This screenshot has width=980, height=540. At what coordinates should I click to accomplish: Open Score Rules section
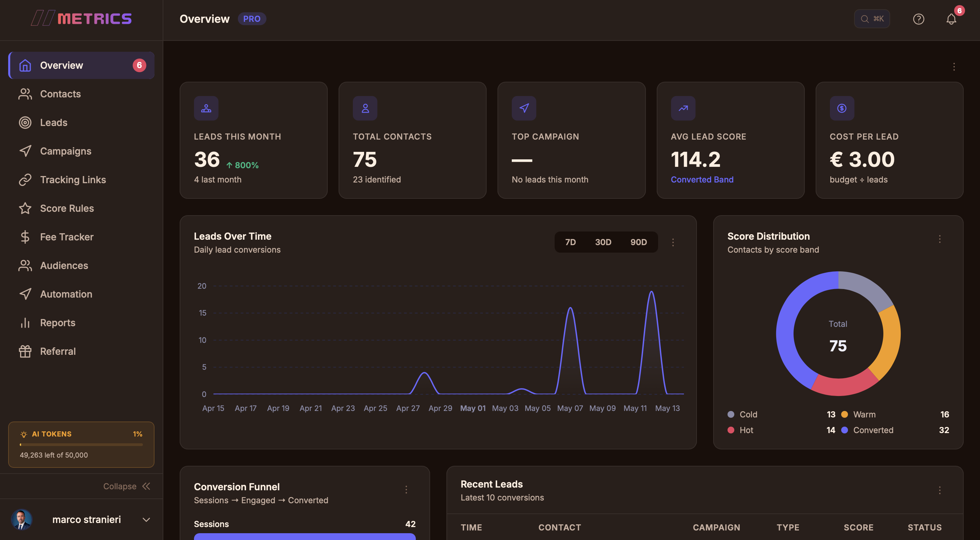[81, 208]
